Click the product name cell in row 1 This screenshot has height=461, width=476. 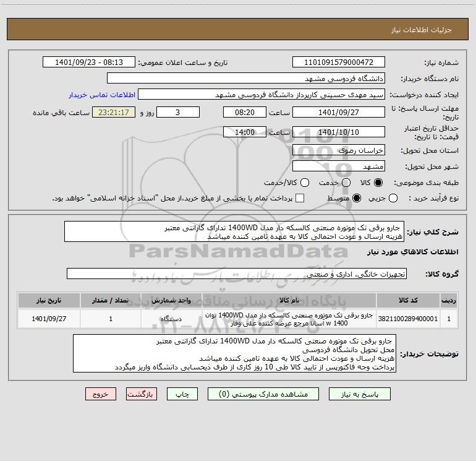click(289, 319)
